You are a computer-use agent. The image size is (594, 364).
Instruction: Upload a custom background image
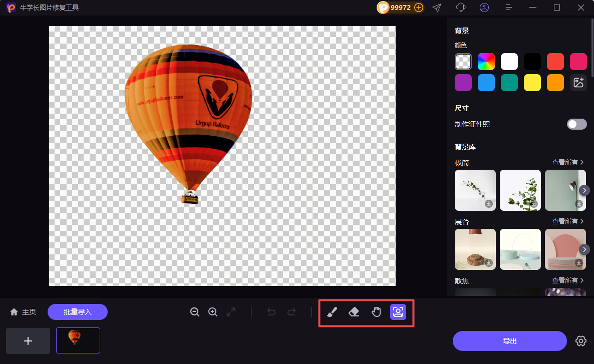(578, 83)
